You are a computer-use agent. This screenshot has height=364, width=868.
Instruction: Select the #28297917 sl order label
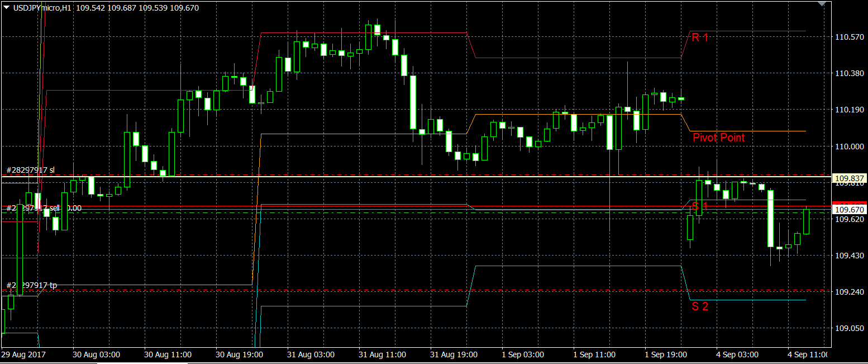click(31, 169)
